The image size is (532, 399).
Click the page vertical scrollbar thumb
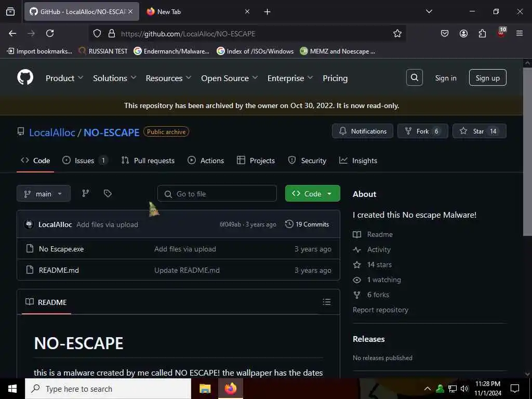click(x=527, y=151)
